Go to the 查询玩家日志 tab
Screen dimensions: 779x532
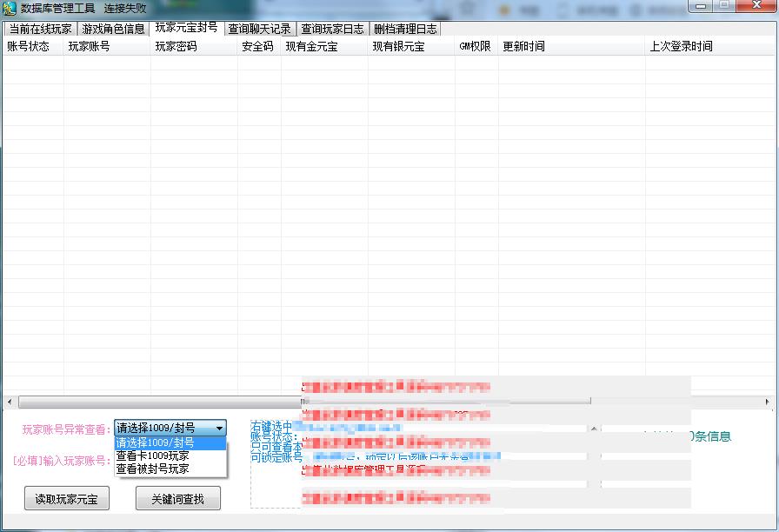click(x=333, y=29)
